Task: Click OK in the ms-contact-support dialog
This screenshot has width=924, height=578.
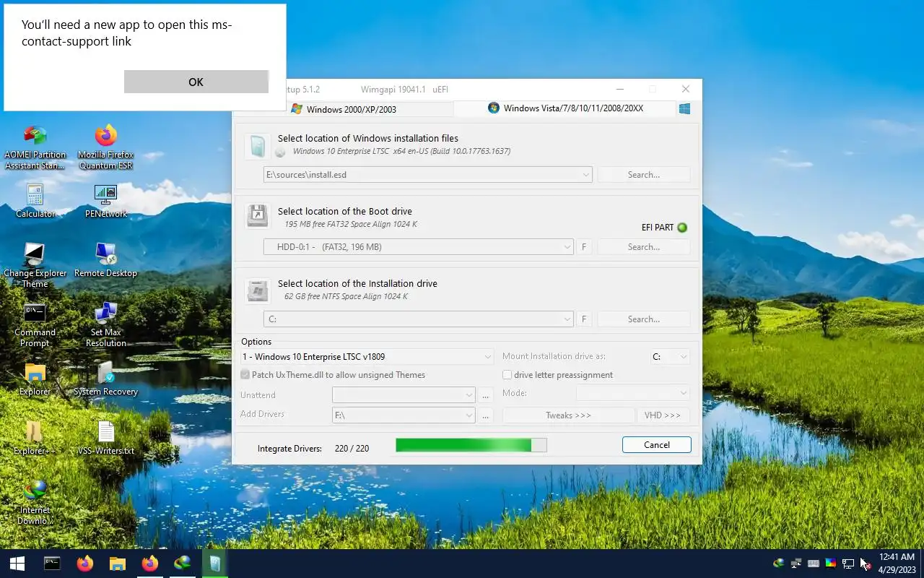Action: point(196,82)
